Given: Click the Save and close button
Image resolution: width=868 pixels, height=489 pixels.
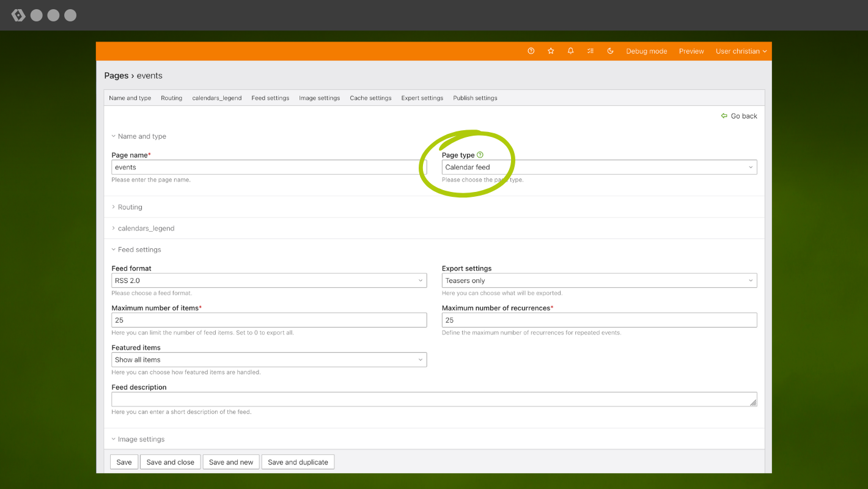Looking at the screenshot, I should click(x=170, y=462).
